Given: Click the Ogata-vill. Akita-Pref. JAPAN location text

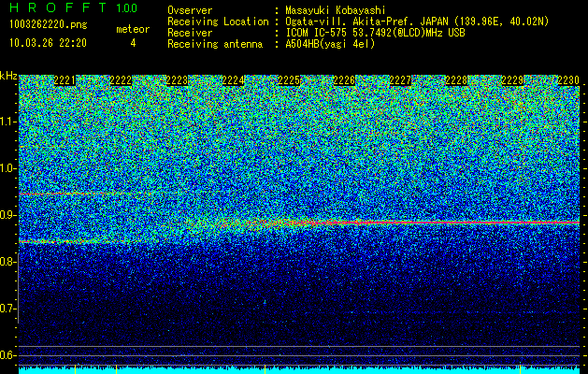Looking at the screenshot, I should 417,22.
